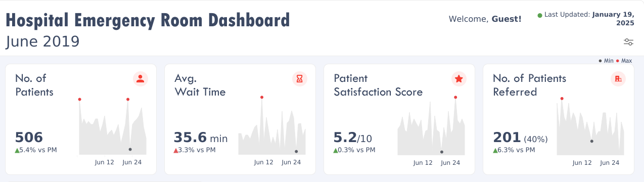Click the hospital building icon on Referred card
This screenshot has height=182, width=644.
(x=618, y=79)
